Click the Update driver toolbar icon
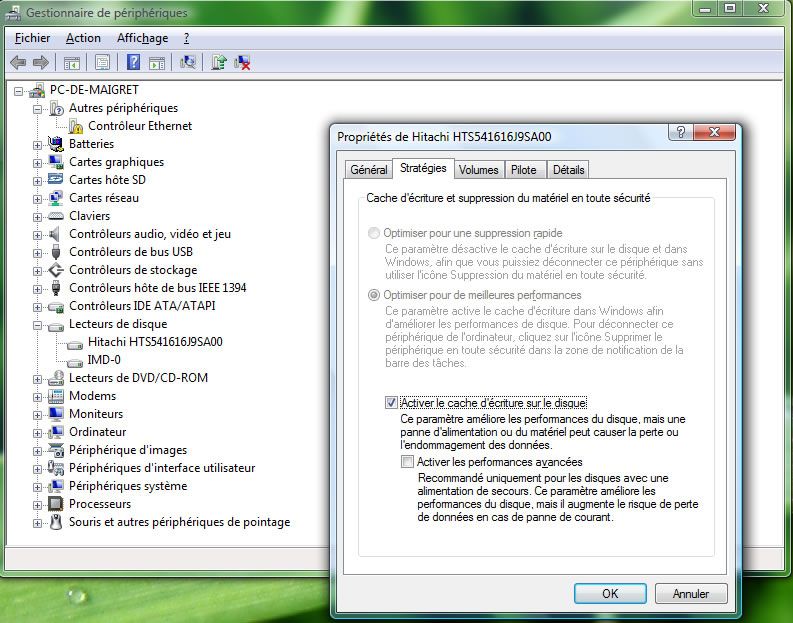This screenshot has width=793, height=623. (219, 62)
